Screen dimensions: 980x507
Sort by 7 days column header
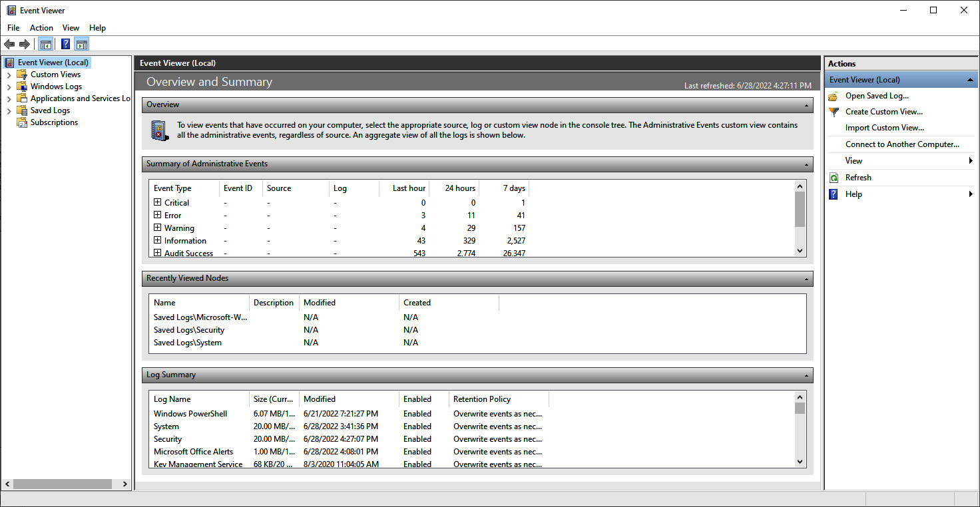(504, 188)
